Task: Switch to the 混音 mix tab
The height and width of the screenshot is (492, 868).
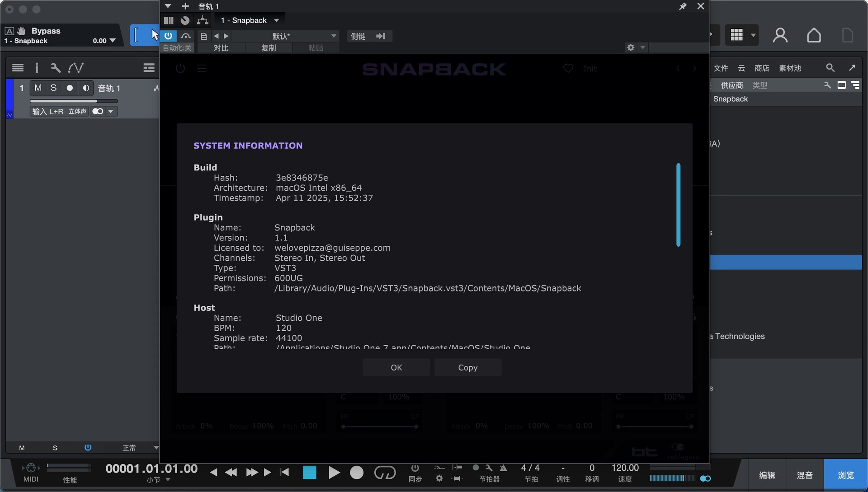Action: [x=805, y=475]
